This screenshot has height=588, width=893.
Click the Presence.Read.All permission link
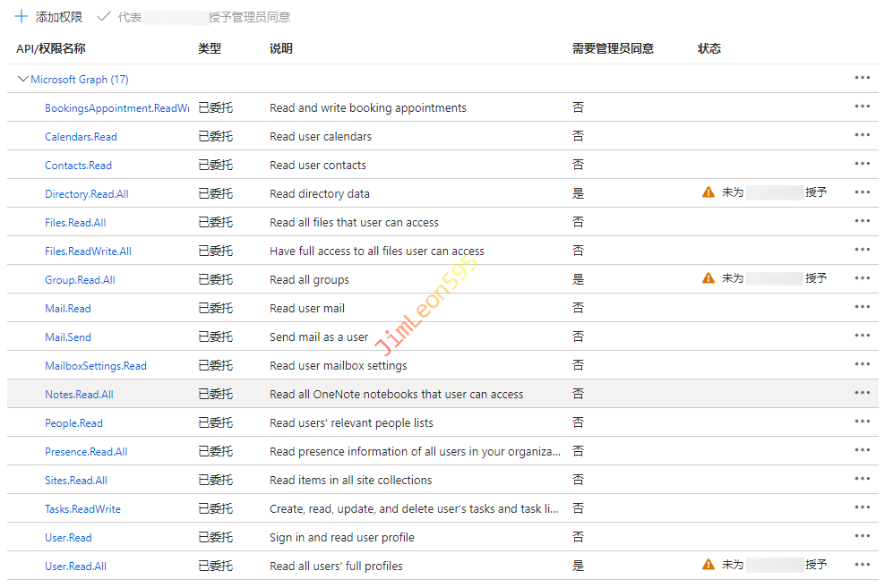86,452
